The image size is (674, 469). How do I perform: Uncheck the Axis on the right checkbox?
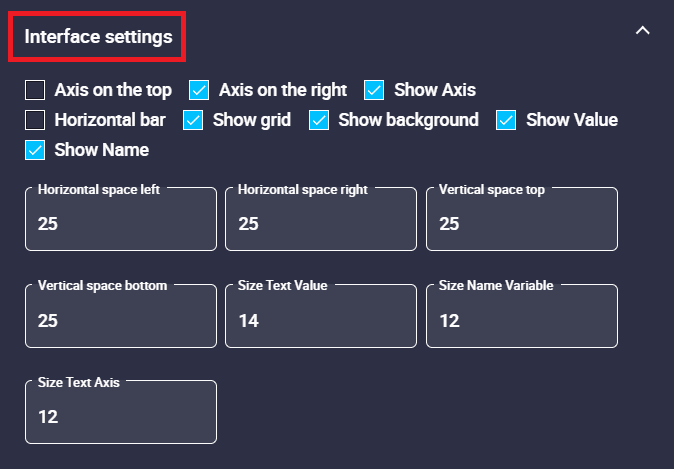(200, 90)
